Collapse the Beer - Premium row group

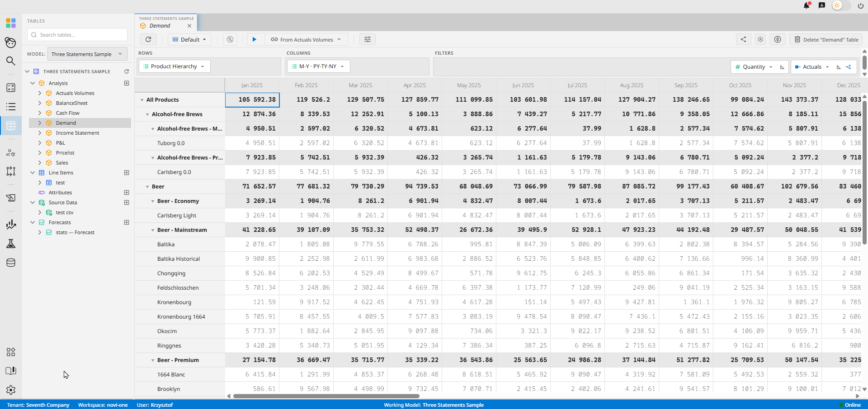coord(153,360)
